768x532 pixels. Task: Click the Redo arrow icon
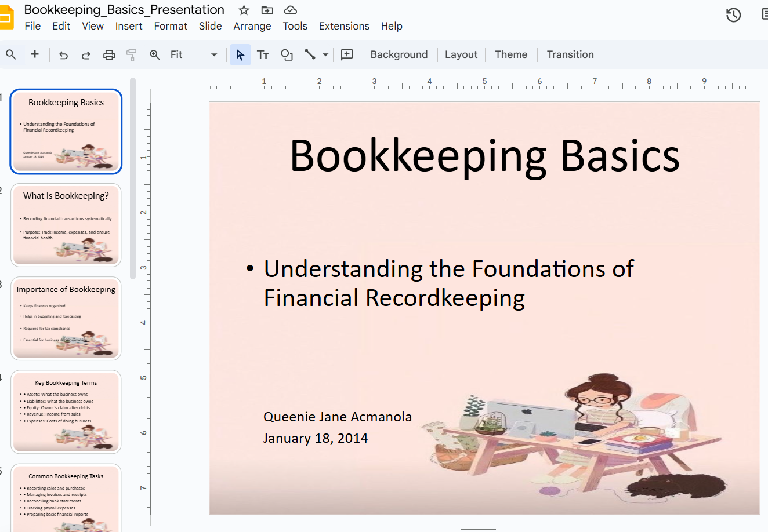[x=86, y=55]
